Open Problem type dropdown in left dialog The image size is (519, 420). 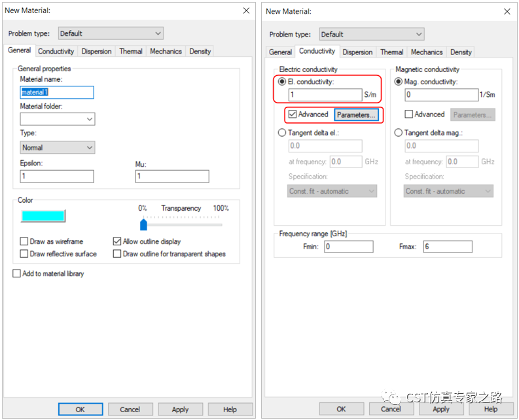111,33
